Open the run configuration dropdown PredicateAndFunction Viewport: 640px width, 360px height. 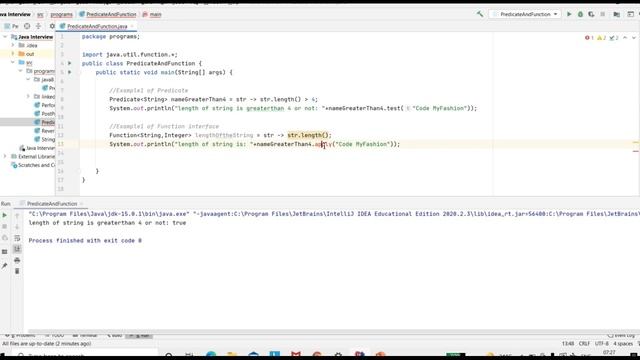[525, 14]
